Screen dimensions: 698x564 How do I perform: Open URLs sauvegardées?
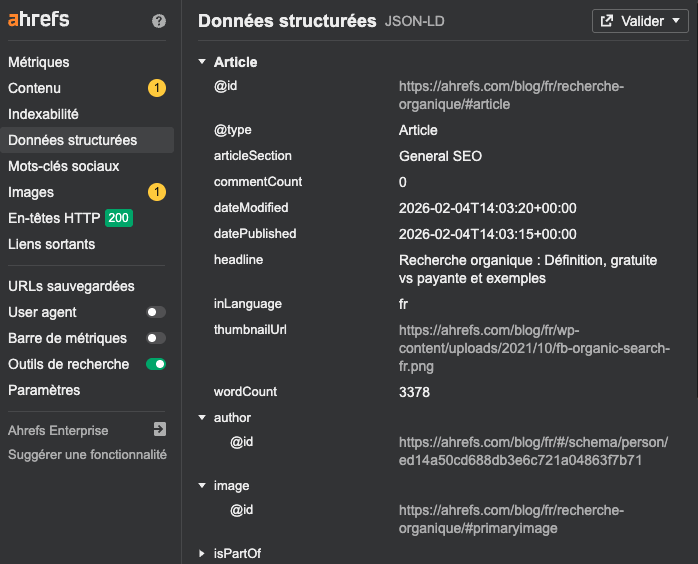point(71,286)
